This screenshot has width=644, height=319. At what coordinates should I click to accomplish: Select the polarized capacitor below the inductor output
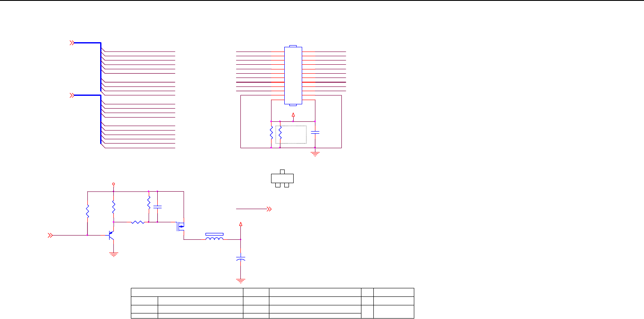(241, 259)
